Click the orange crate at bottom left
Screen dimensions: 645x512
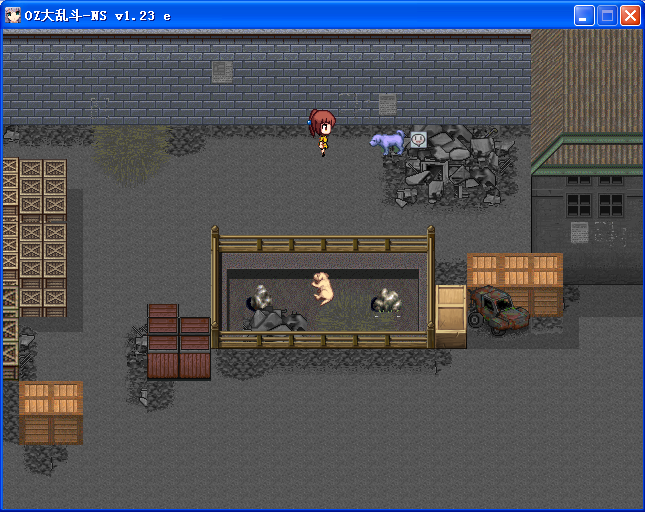pyautogui.click(x=51, y=412)
